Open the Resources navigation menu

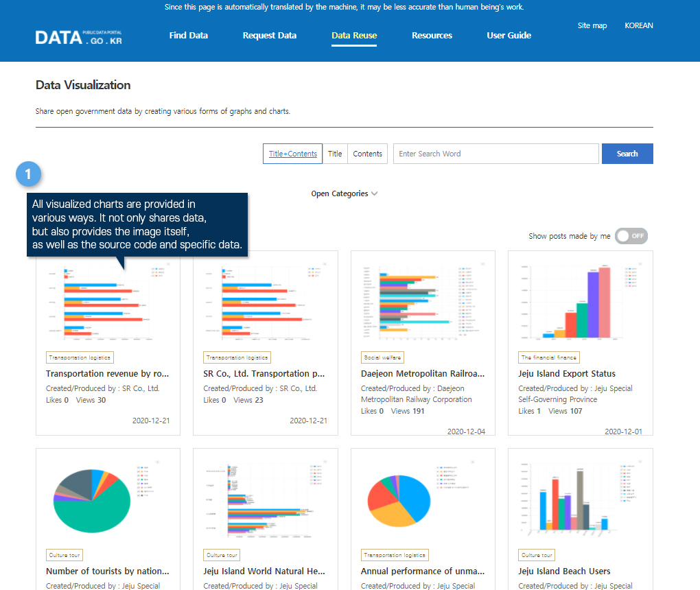[x=432, y=36]
